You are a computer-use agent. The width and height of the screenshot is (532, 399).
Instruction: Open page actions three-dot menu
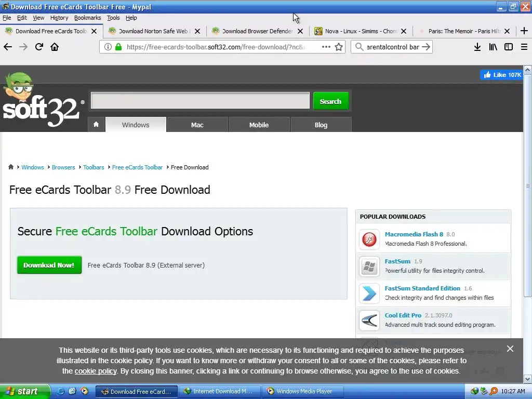pyautogui.click(x=326, y=47)
